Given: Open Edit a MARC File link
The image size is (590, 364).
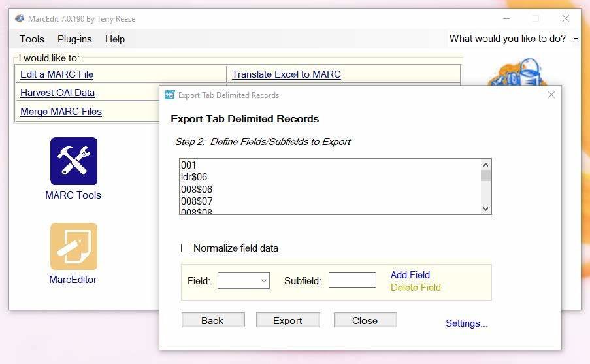Looking at the screenshot, I should point(57,74).
